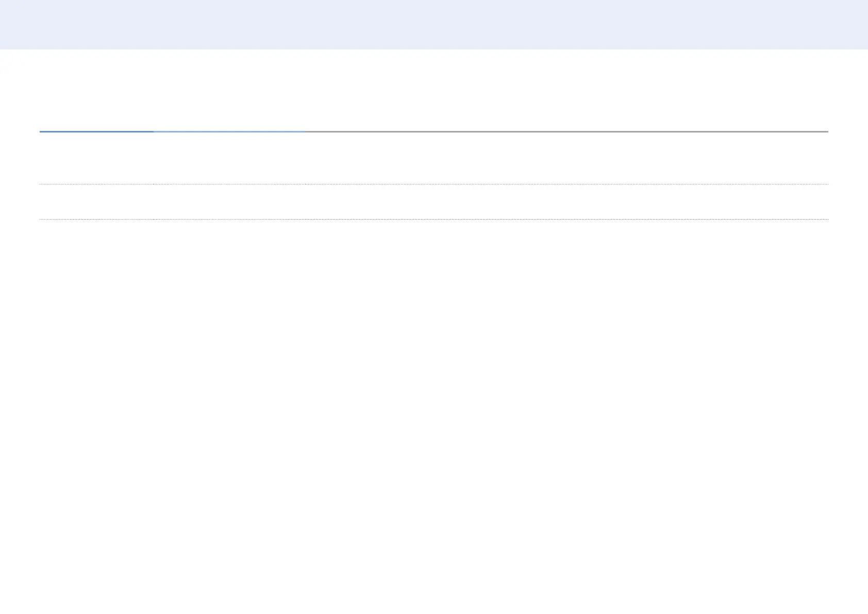Click the right end of the lower dotted line
The image size is (868, 614).
827,219
